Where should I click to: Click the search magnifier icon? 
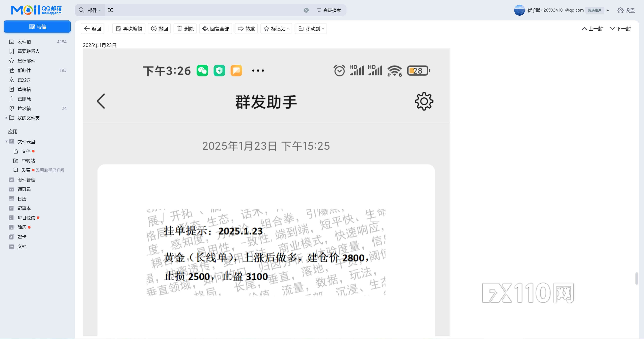click(x=81, y=10)
